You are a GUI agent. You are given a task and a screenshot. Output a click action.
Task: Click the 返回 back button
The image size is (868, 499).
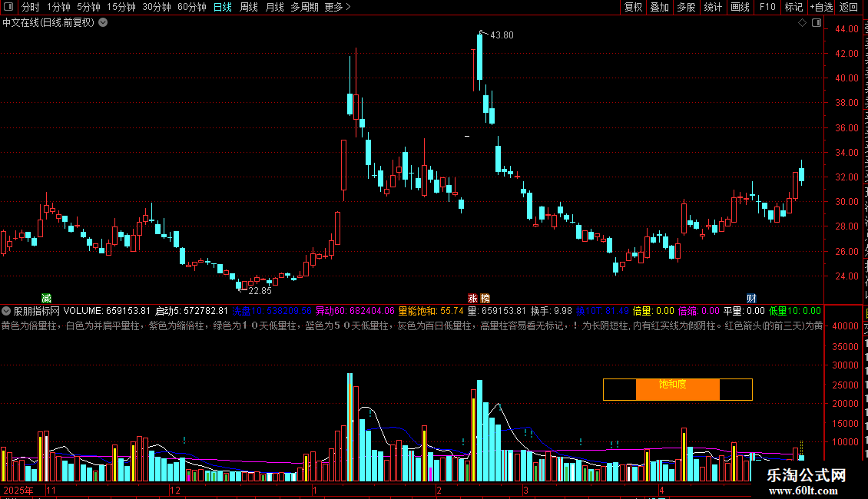tap(849, 7)
